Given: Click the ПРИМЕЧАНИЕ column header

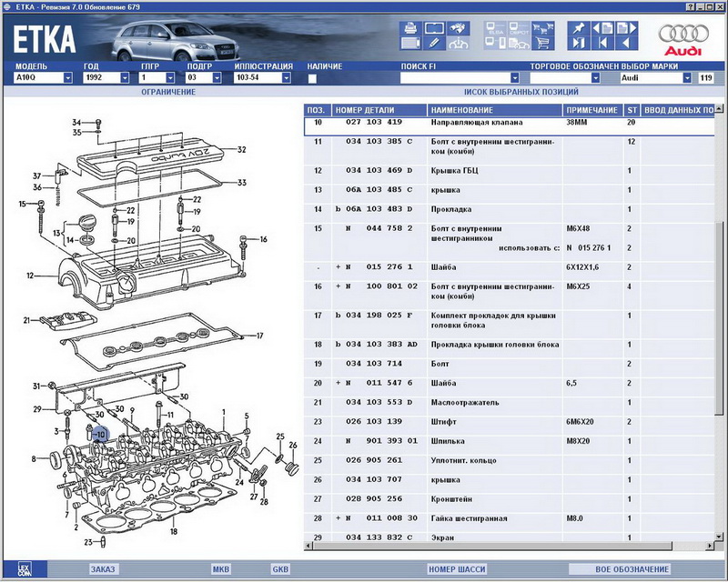Looking at the screenshot, I should (x=592, y=110).
